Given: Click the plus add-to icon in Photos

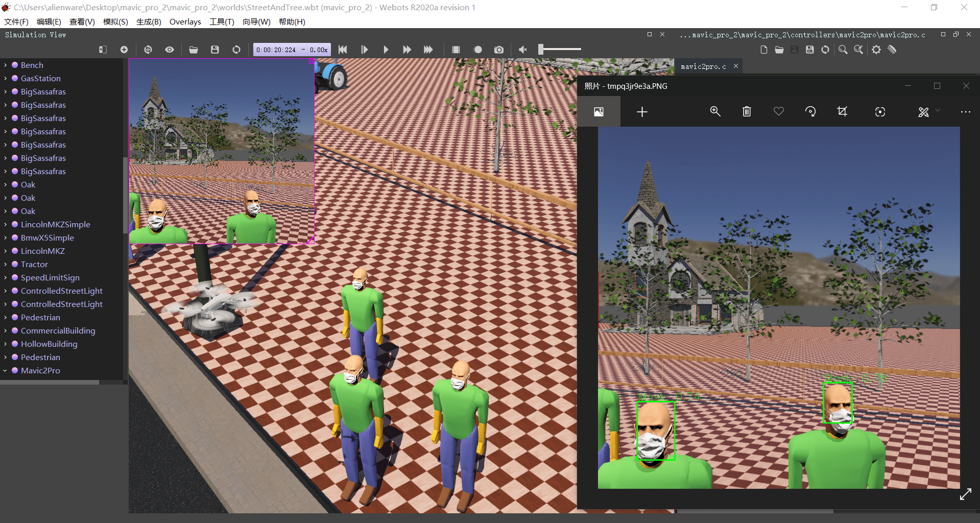Looking at the screenshot, I should (x=642, y=112).
